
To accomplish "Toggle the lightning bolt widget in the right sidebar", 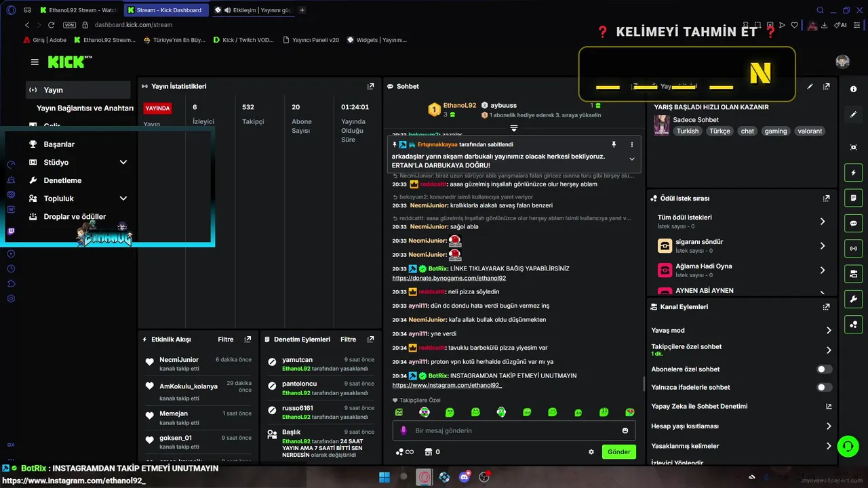I will tap(853, 172).
